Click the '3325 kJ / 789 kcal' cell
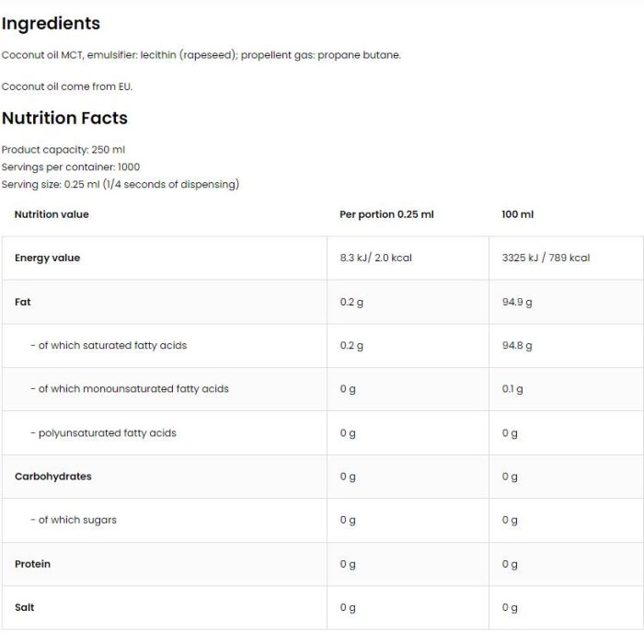Image resolution: width=644 pixels, height=644 pixels. (x=546, y=258)
